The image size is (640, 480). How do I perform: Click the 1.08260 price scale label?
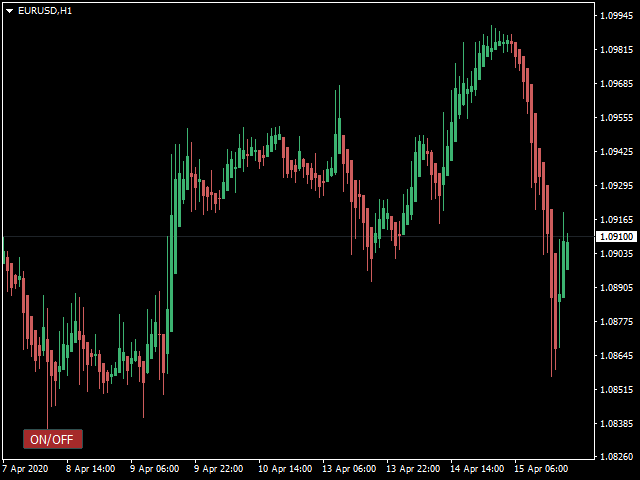pyautogui.click(x=614, y=457)
